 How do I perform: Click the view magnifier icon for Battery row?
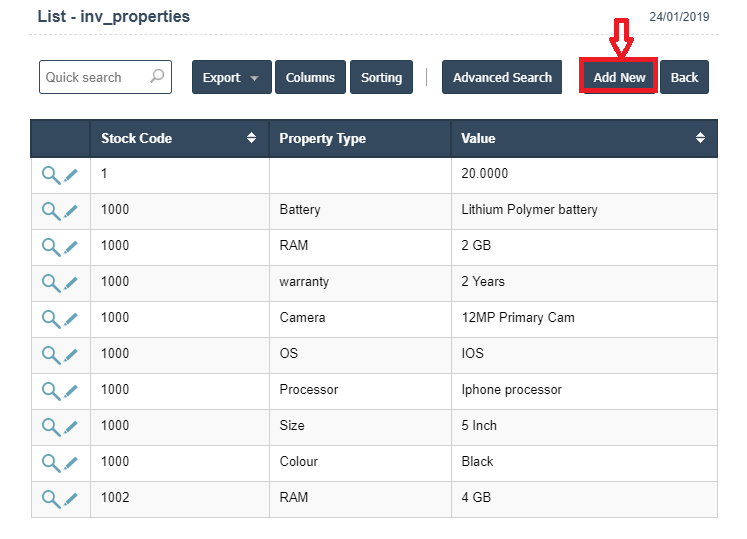50,210
